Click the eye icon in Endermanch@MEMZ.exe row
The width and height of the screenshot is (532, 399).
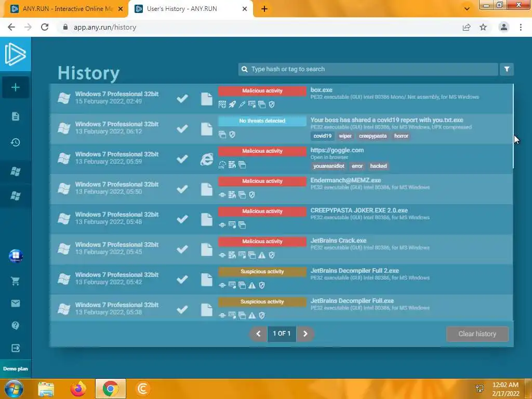click(x=222, y=195)
